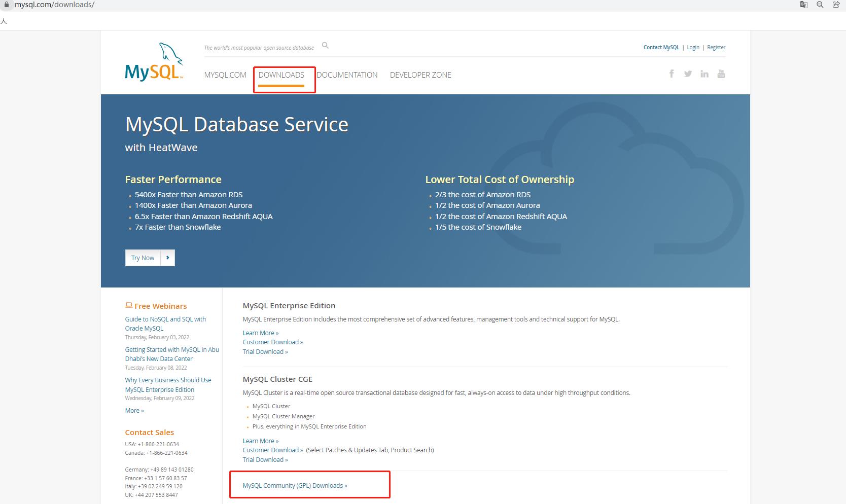Click the Germany sales phone number

tap(172, 470)
